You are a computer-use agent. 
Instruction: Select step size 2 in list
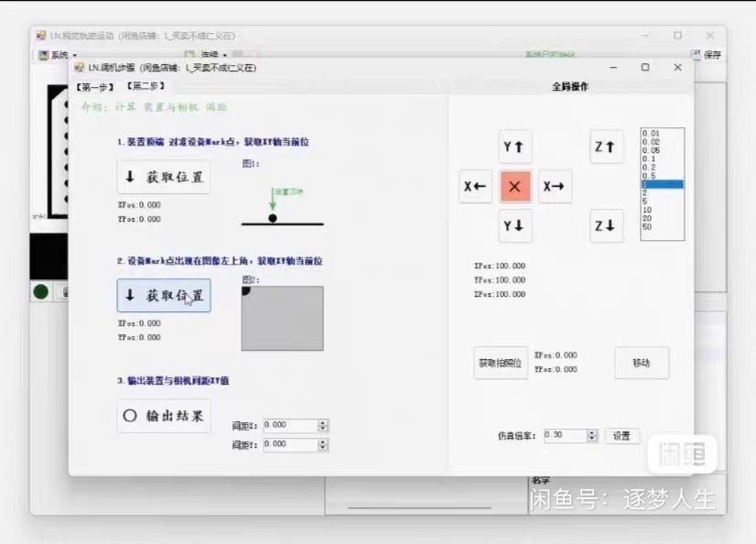coord(662,193)
